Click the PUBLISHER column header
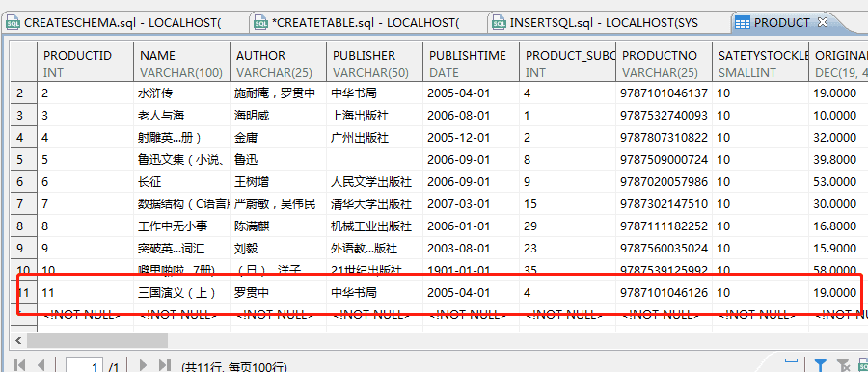 click(x=374, y=63)
